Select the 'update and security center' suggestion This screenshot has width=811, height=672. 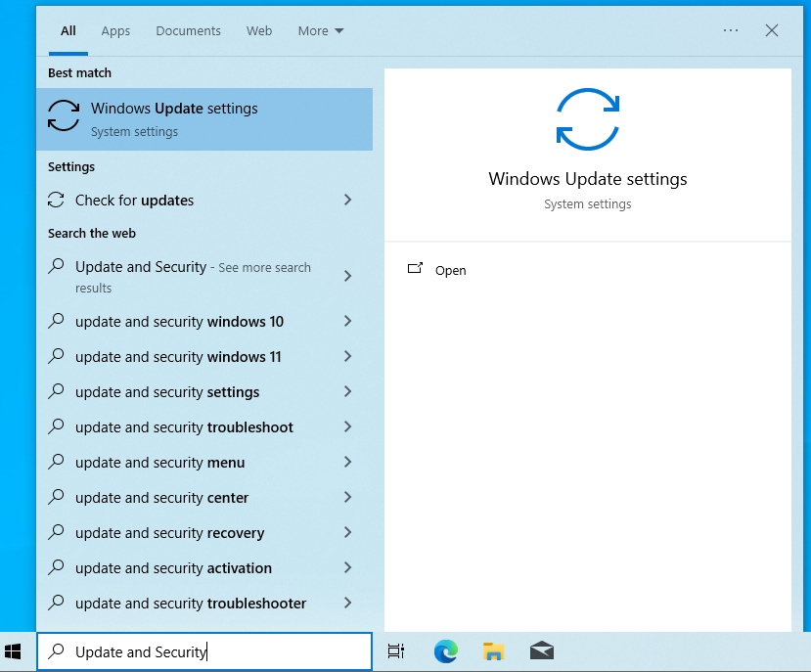click(x=204, y=497)
